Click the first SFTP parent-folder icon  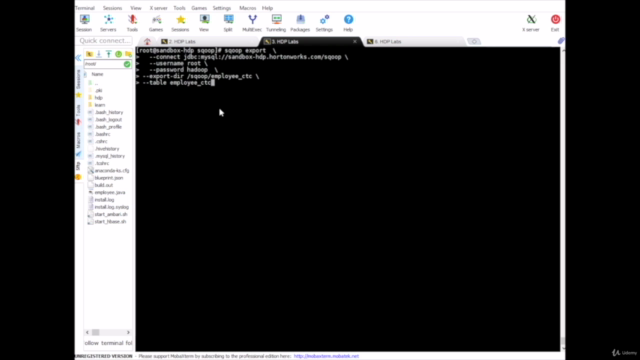click(x=89, y=54)
